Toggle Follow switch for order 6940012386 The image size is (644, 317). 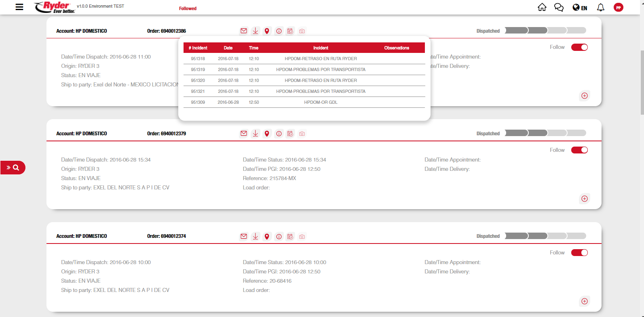coord(579,47)
